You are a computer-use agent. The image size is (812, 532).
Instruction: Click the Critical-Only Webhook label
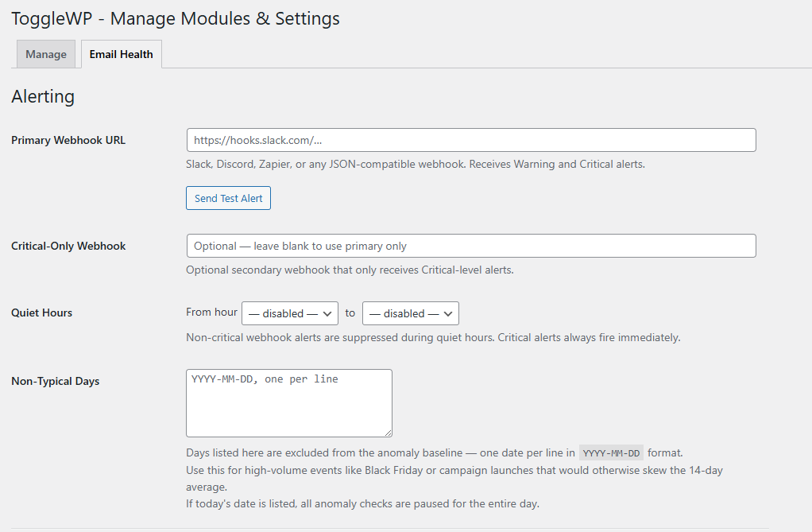tap(68, 246)
